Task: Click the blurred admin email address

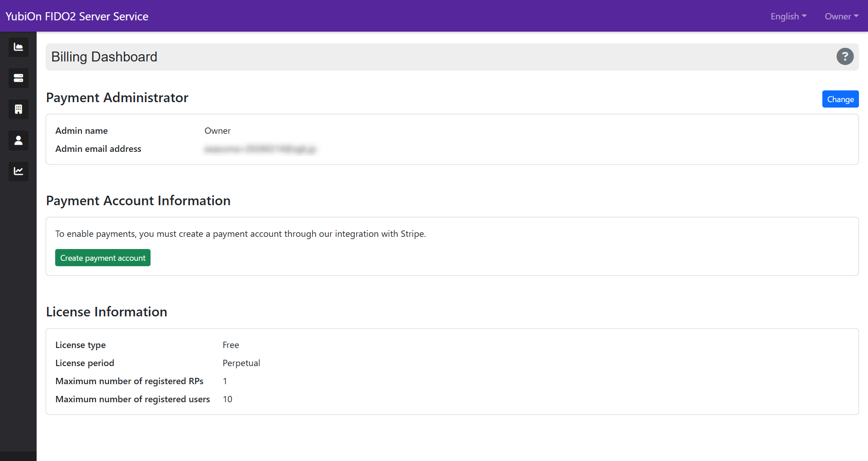Action: click(x=260, y=149)
